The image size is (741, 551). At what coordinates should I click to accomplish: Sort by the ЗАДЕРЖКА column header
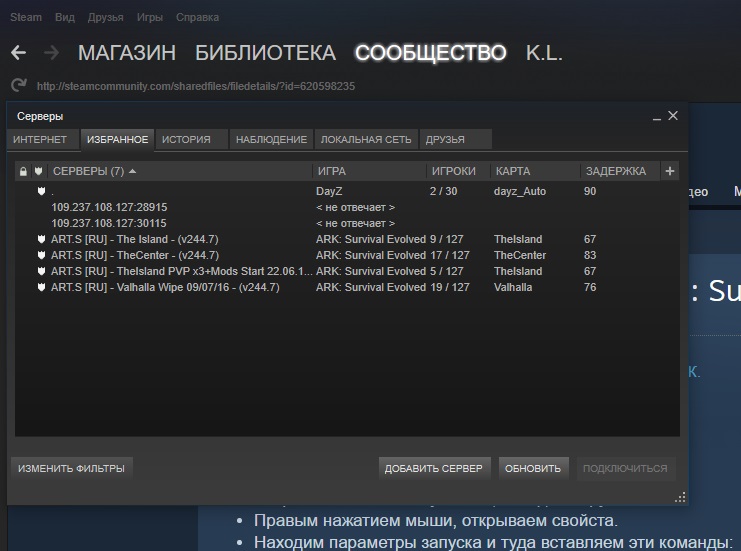[x=620, y=171]
